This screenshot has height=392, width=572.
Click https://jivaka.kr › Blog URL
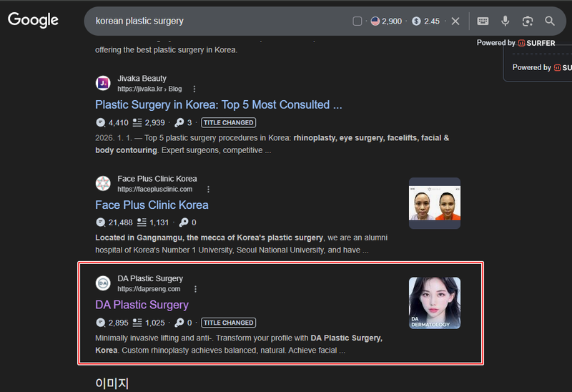(x=149, y=89)
